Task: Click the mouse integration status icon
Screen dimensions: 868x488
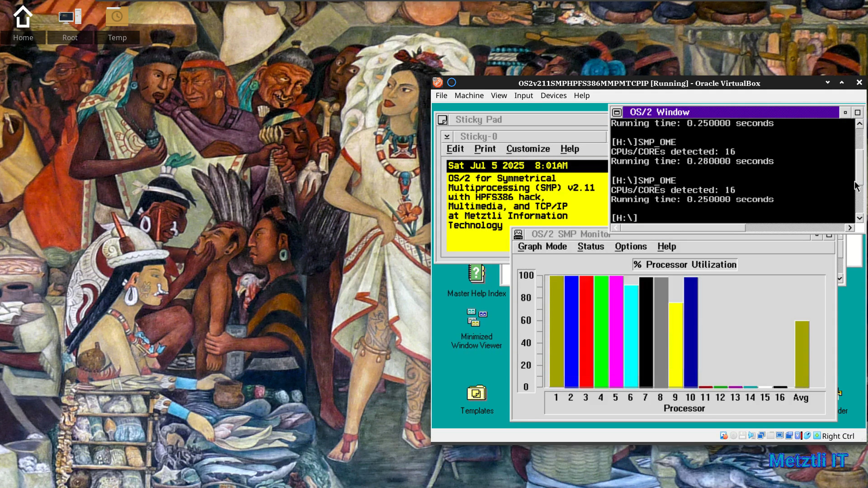Action: (x=807, y=436)
